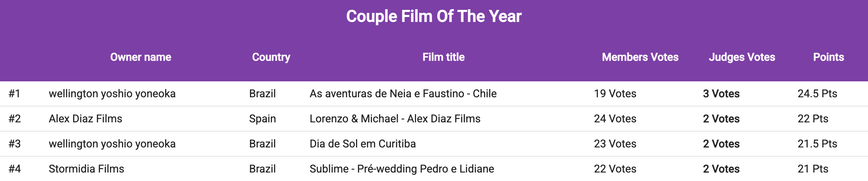This screenshot has width=868, height=181.
Task: Open the film Dia de Sol em Curitiba
Action: [362, 144]
